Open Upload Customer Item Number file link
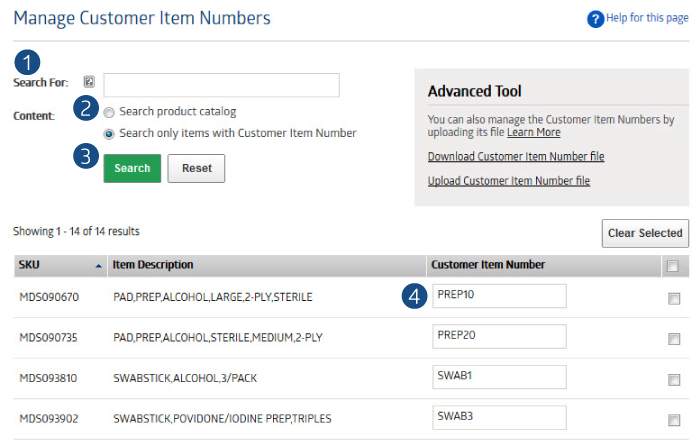699x448 pixels. (x=509, y=181)
